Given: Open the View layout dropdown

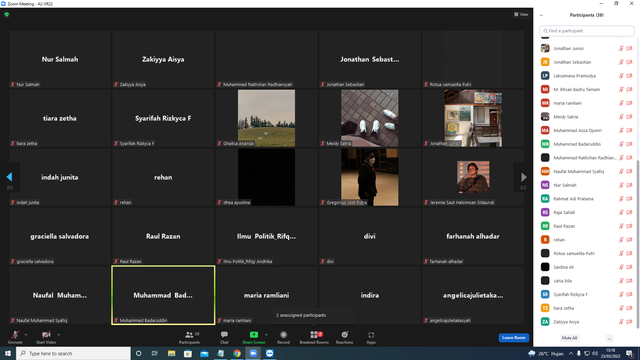Looking at the screenshot, I should coord(521,14).
